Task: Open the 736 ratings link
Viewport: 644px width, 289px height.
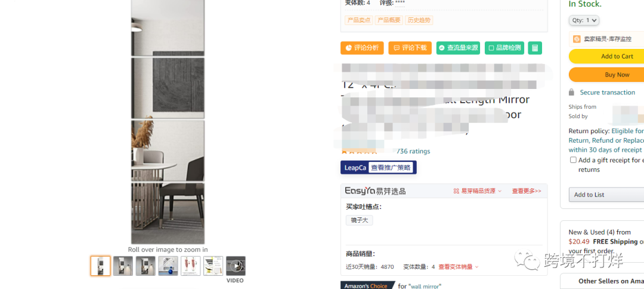Action: pos(414,151)
